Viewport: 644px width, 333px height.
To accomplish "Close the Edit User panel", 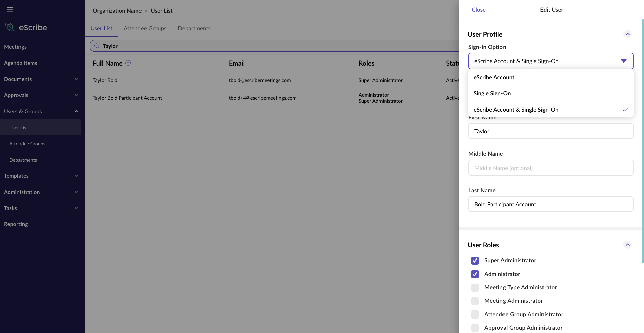I will click(478, 10).
